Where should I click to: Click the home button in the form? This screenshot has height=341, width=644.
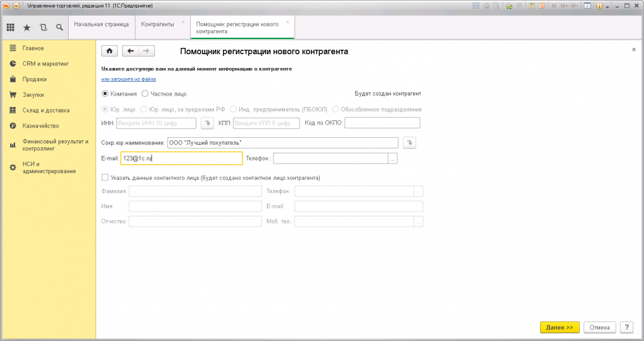coord(110,51)
